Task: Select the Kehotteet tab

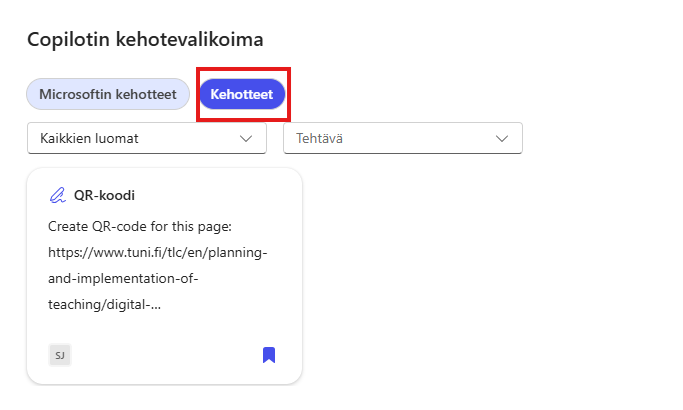Action: click(242, 94)
